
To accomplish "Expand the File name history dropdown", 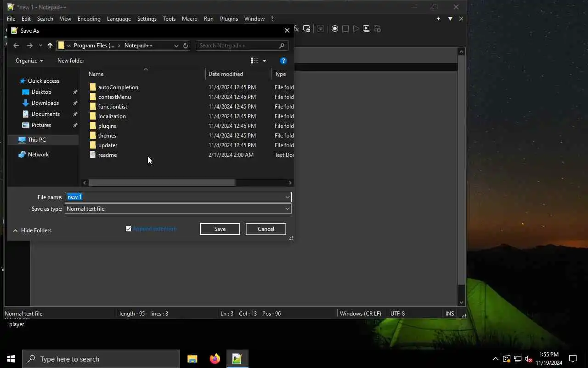I will [x=288, y=197].
